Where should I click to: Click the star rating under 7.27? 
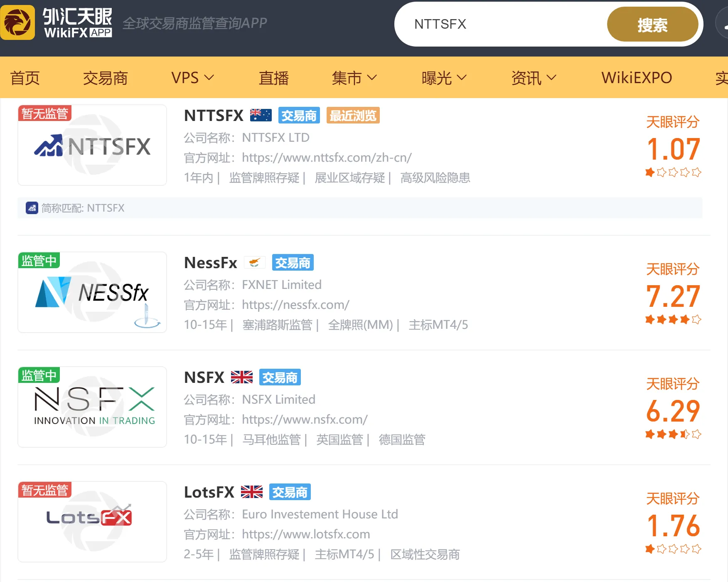point(673,319)
